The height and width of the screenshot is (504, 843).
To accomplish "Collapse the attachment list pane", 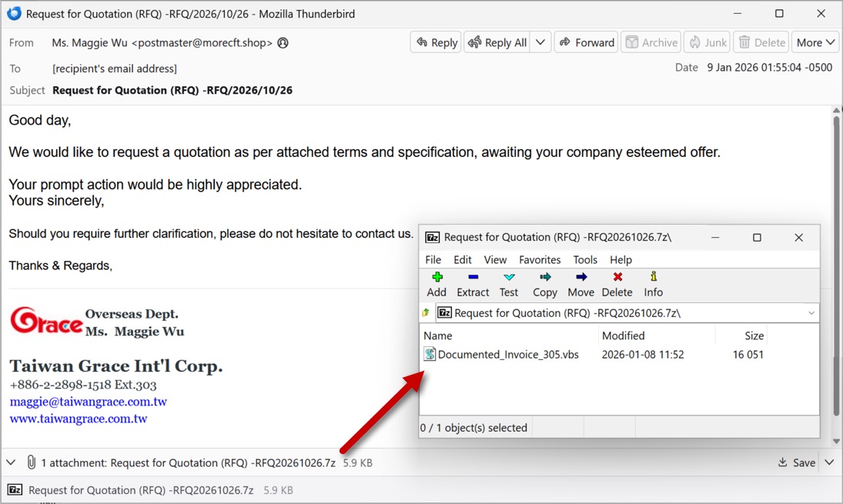I will pyautogui.click(x=11, y=463).
